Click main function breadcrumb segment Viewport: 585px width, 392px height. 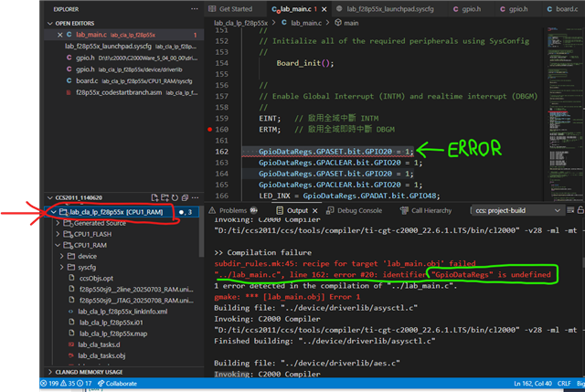(351, 23)
